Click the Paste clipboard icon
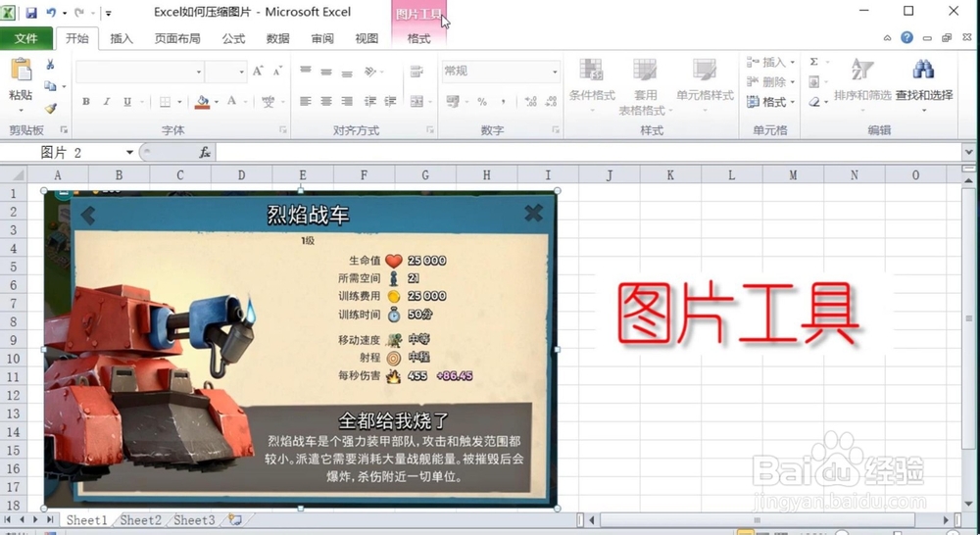The image size is (980, 535). point(21,70)
